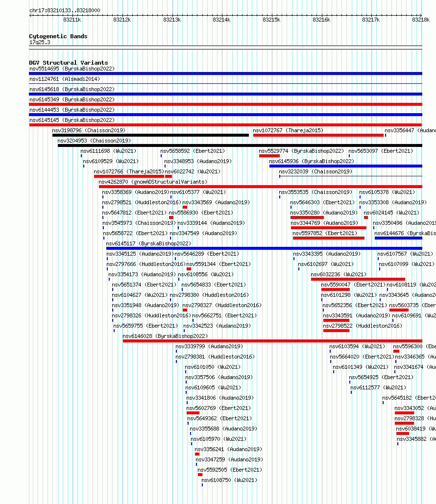The width and height of the screenshot is (436, 504).
Task: Click the nsv3356241 (Audano2019) label
Action: coord(228,449)
